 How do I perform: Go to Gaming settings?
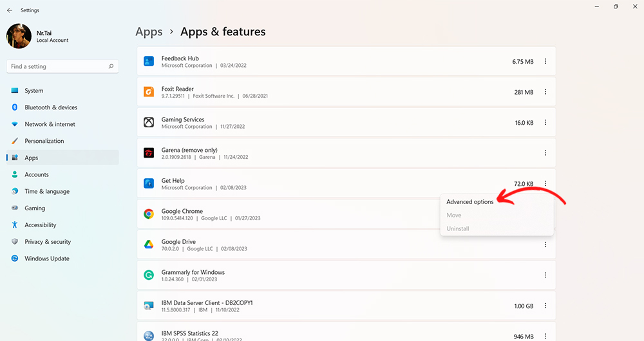point(62,208)
